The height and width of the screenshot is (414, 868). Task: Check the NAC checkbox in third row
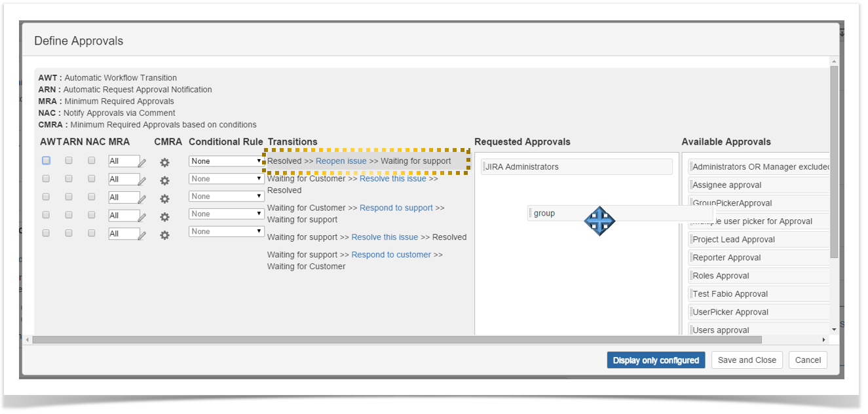point(92,197)
